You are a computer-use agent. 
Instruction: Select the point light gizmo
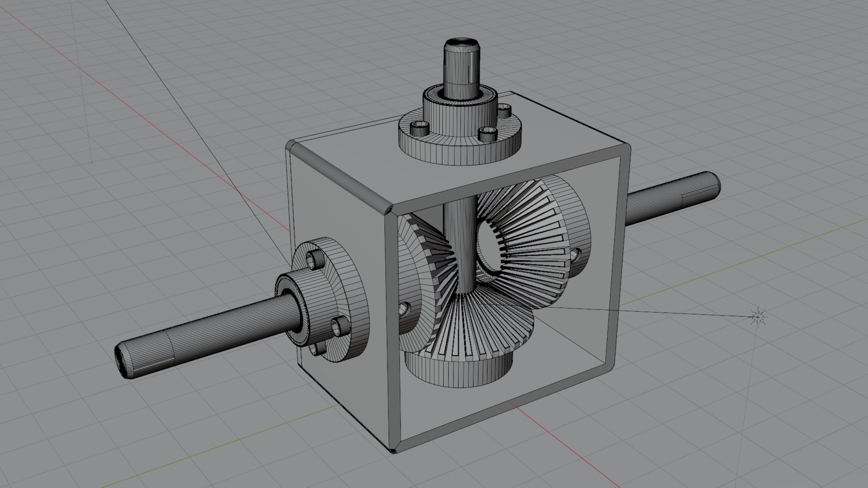point(758,317)
